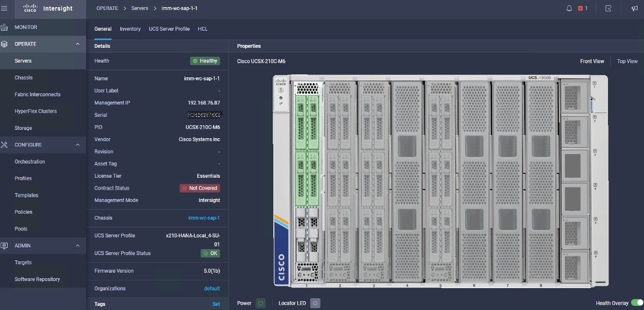Click firmware version 5.0(1b)

212,271
